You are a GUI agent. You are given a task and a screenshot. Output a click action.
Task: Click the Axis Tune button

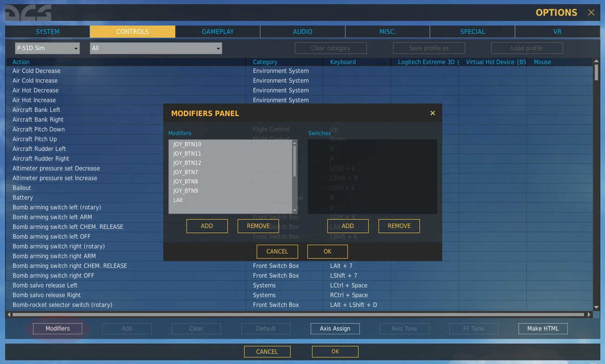[404, 328]
